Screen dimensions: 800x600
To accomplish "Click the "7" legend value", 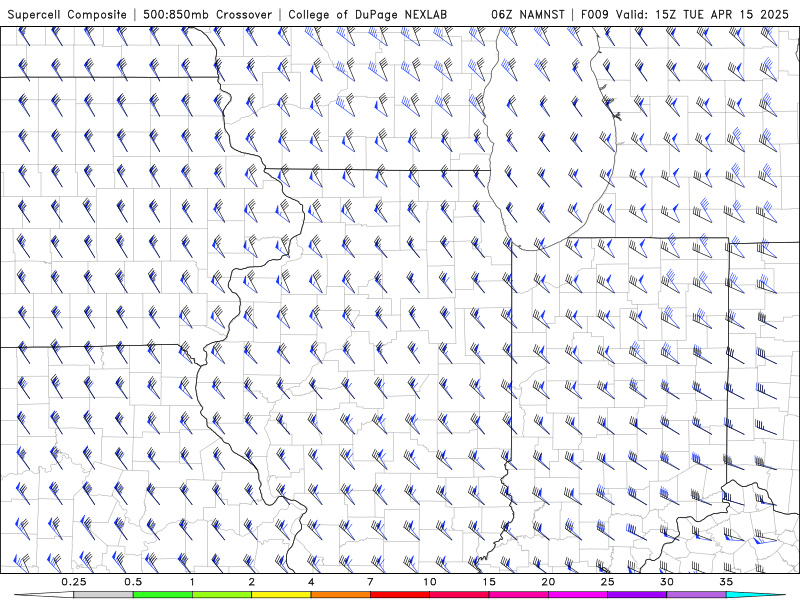I will tap(370, 582).
